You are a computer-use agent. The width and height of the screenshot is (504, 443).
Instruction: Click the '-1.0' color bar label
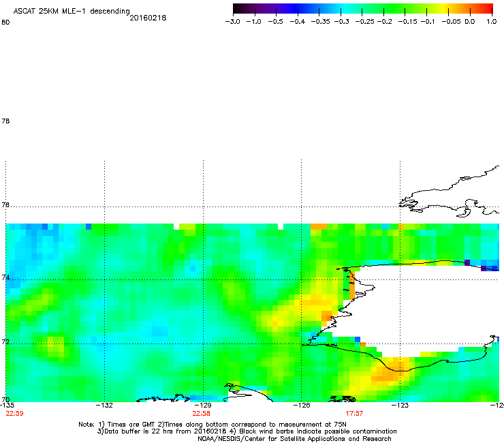pyautogui.click(x=253, y=22)
